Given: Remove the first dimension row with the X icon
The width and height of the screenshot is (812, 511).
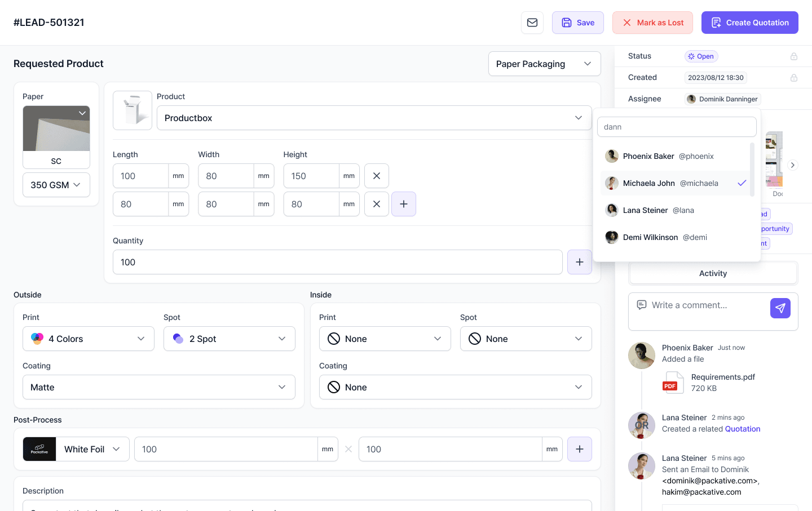Looking at the screenshot, I should click(376, 176).
